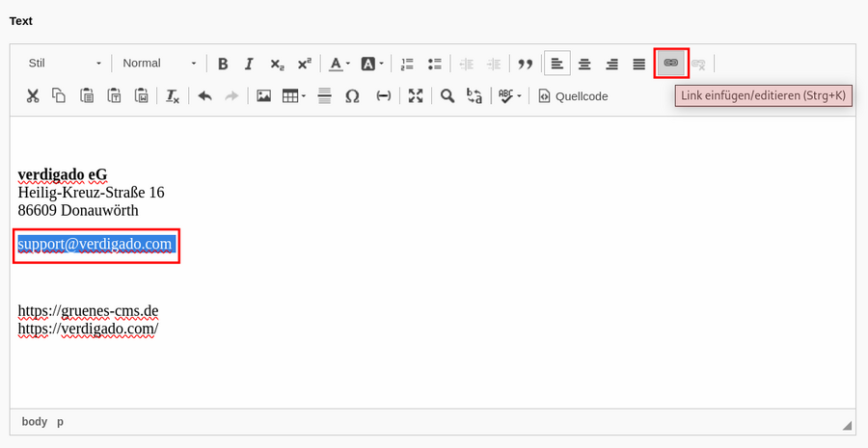This screenshot has height=448, width=868.
Task: Center the text alignment
Action: [x=584, y=64]
